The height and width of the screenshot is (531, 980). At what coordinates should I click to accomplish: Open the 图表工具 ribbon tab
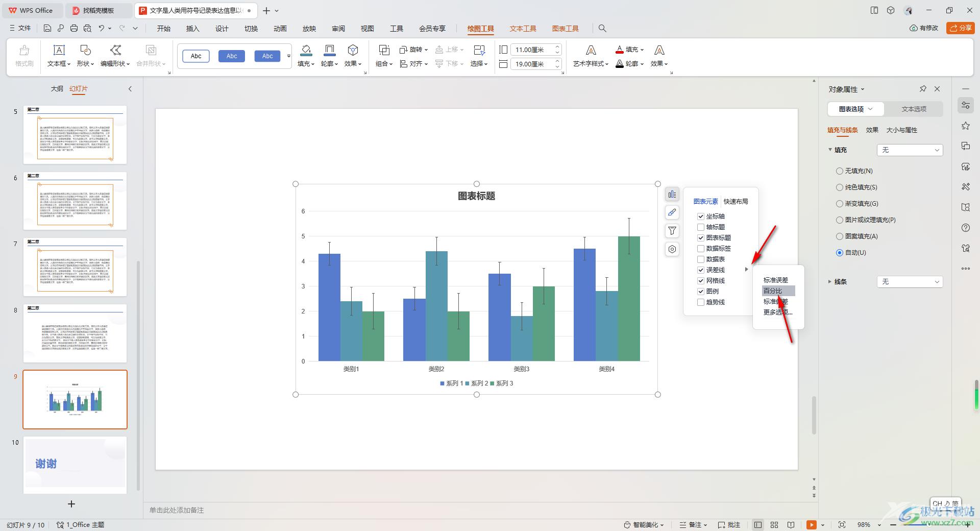point(566,29)
